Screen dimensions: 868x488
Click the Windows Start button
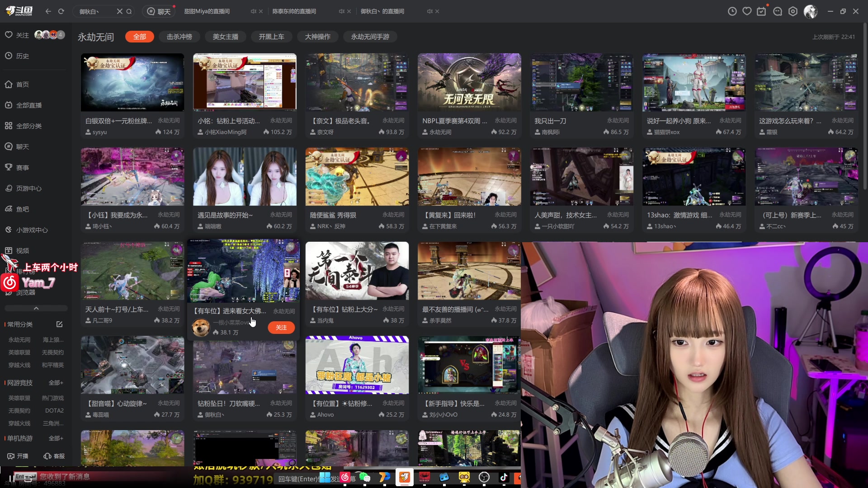(325, 477)
